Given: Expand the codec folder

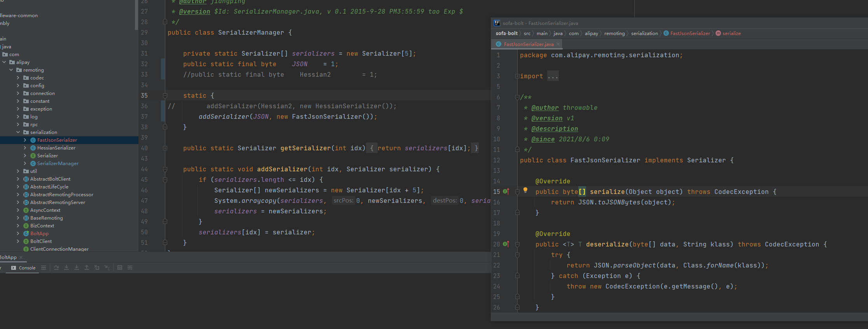Looking at the screenshot, I should (18, 78).
